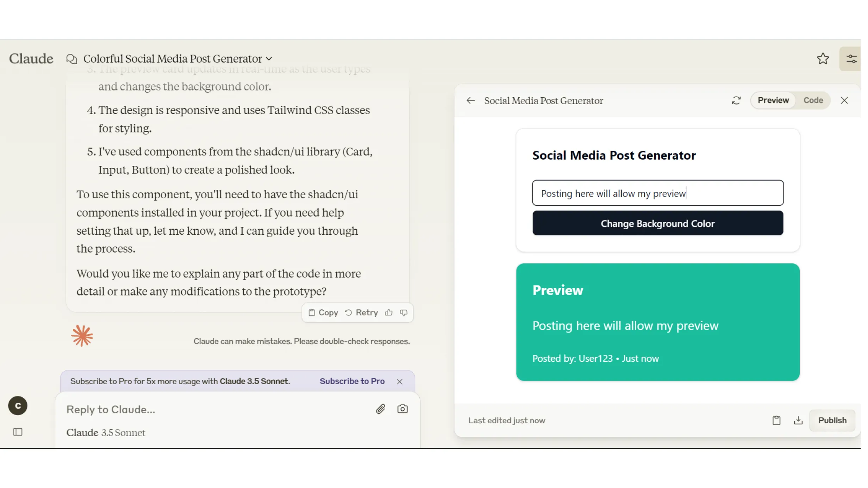Copy artifact contents with clipboard icon
The height and width of the screenshot is (488, 868).
(x=776, y=421)
